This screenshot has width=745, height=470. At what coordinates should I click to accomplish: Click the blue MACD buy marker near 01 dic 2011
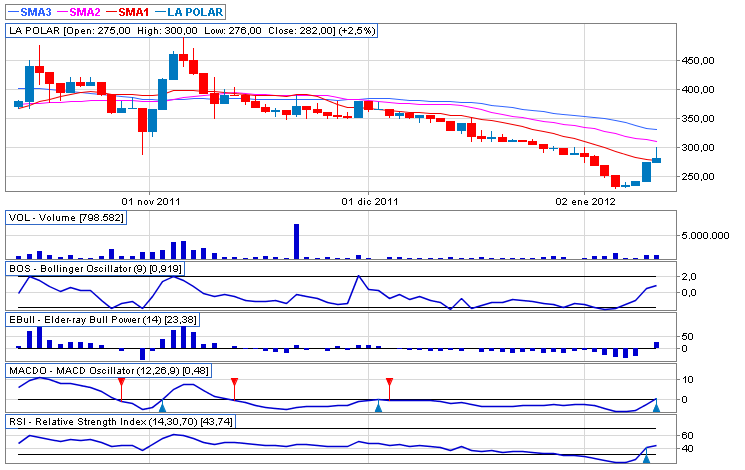click(378, 406)
